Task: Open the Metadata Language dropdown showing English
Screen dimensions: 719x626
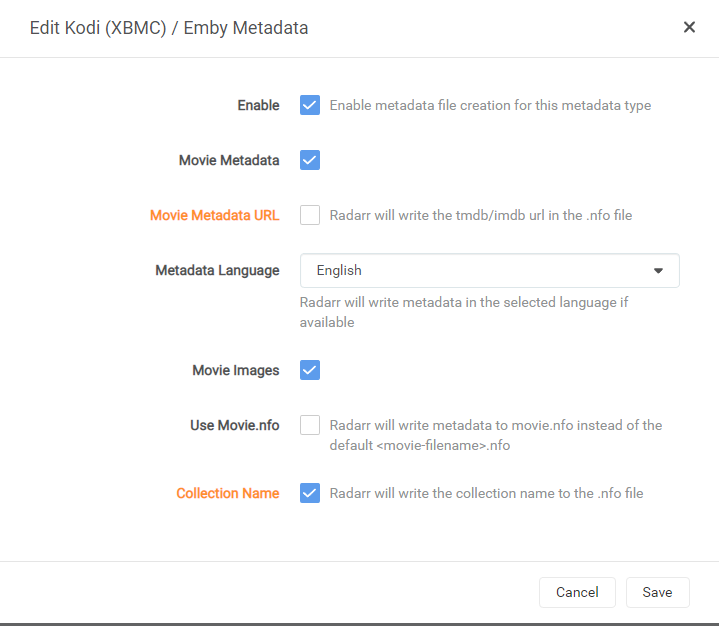Action: [489, 270]
